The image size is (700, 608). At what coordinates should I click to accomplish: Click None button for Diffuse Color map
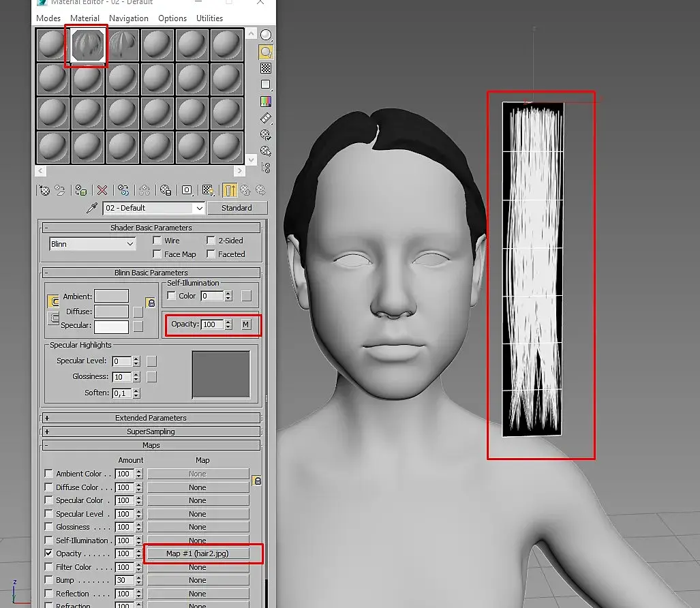click(197, 487)
